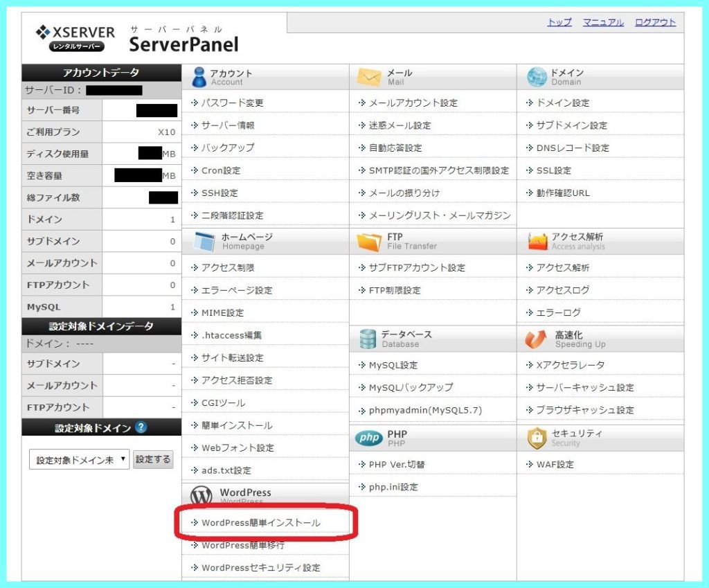
Task: Open SMTP認証の国外アクセス制限設定
Action: click(439, 170)
